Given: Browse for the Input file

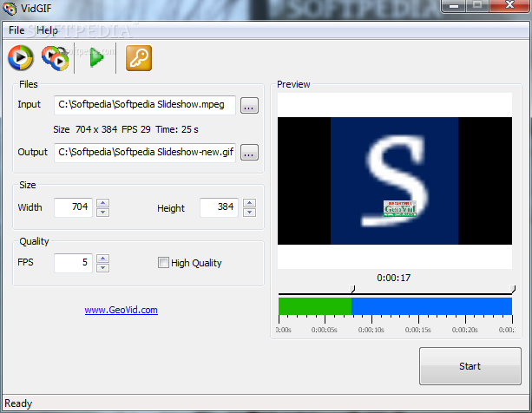Looking at the screenshot, I should (x=249, y=106).
